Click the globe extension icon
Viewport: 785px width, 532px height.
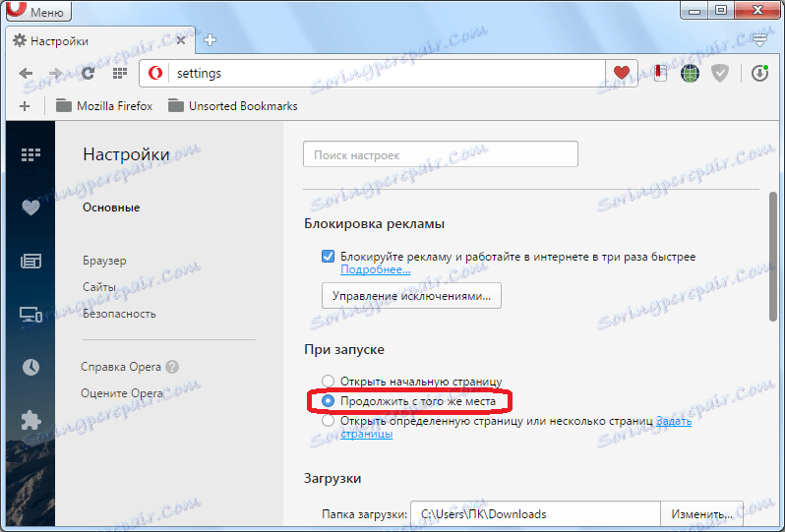(x=690, y=74)
